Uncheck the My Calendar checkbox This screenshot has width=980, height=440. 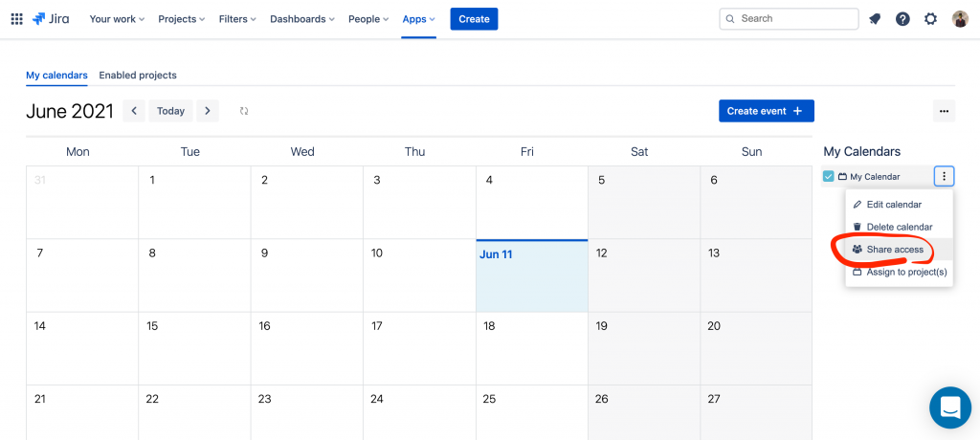[x=828, y=176]
